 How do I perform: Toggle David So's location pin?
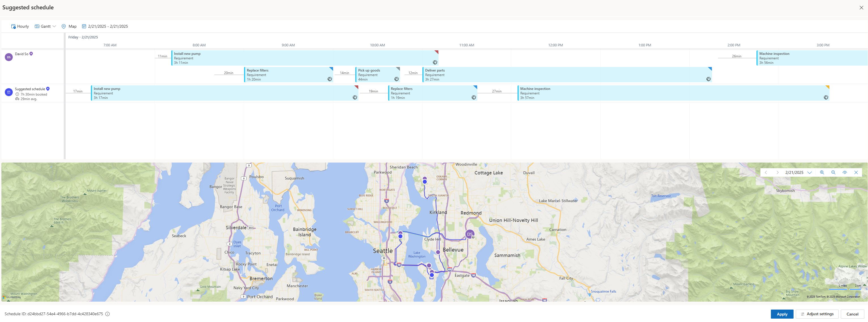pos(31,53)
